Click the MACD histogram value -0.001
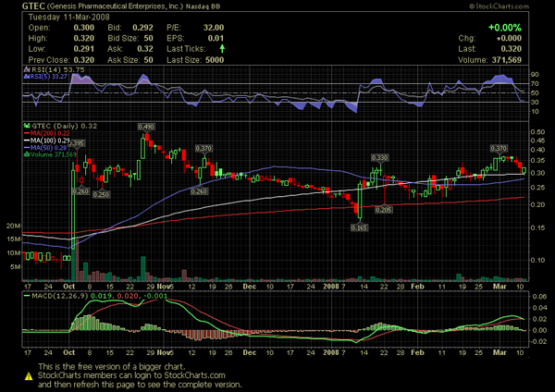This screenshot has height=392, width=555. (155, 296)
